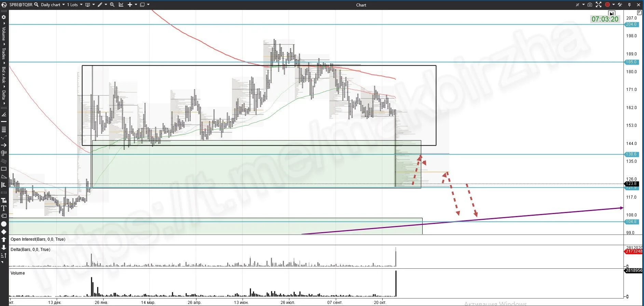Toggle the red record button

click(607, 5)
